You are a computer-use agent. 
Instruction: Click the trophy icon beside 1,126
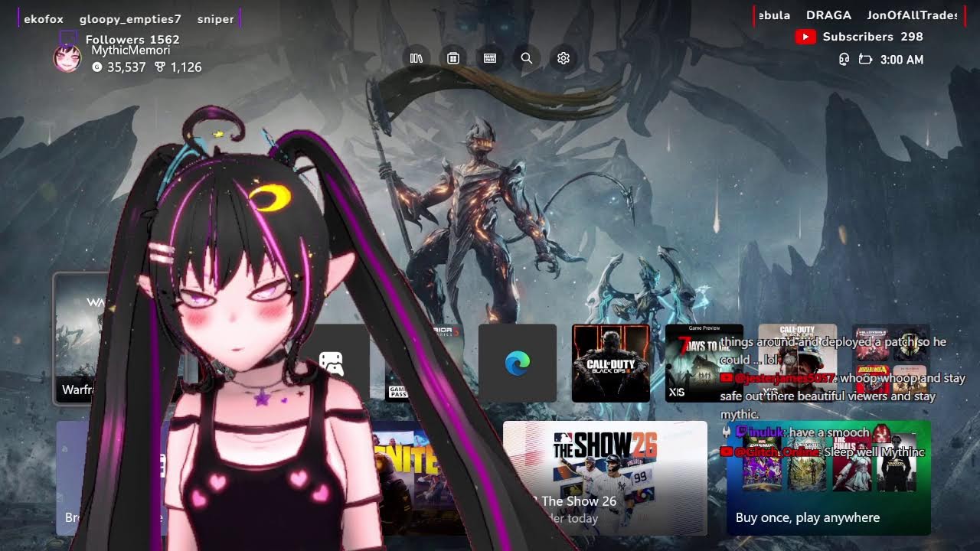(160, 67)
